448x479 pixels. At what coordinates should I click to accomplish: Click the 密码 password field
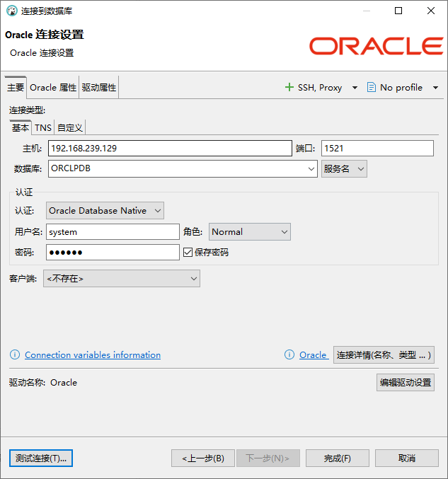click(x=113, y=253)
